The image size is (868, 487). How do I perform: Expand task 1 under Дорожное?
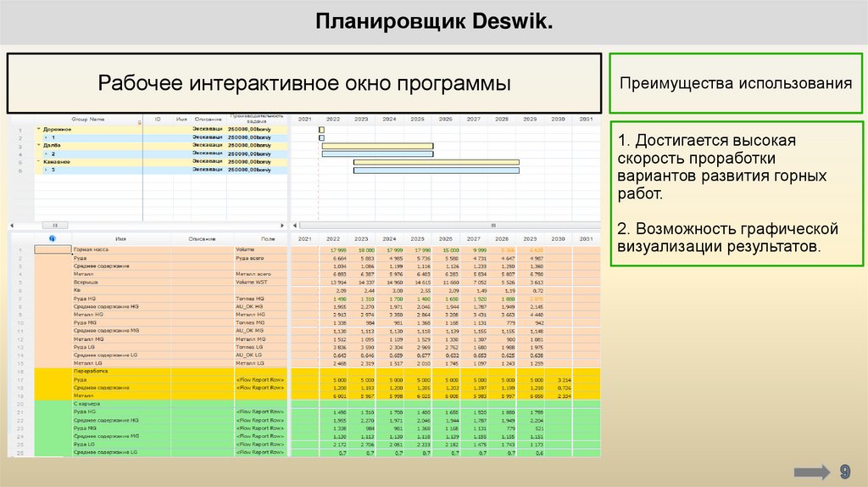pos(47,137)
